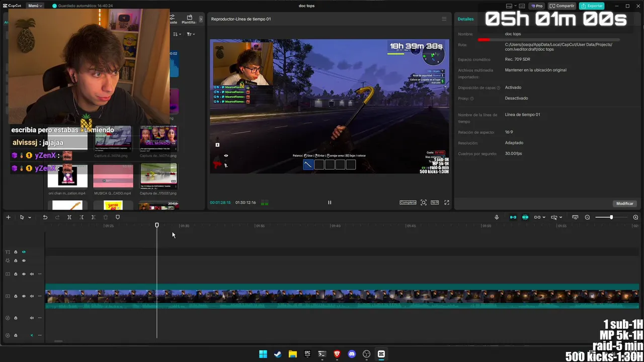This screenshot has height=362, width=644.
Task: Open the linkage options dropdown arrow
Action: click(x=544, y=218)
